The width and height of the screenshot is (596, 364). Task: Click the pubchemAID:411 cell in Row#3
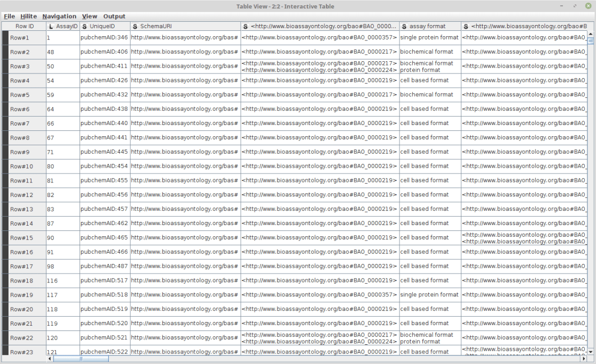(x=104, y=67)
